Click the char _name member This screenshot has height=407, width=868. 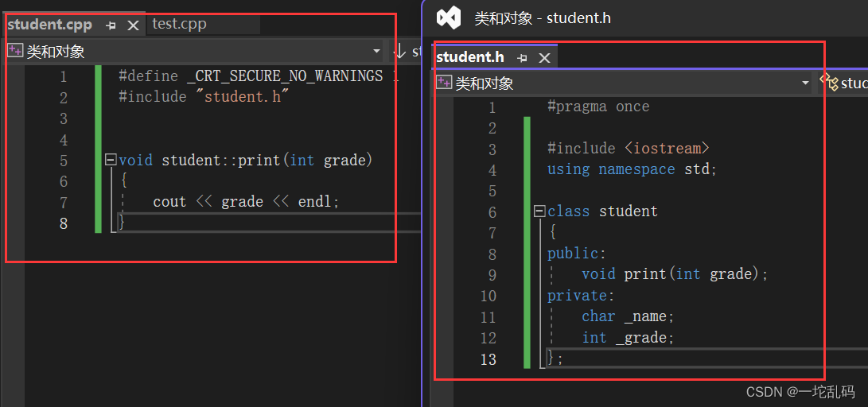click(628, 317)
